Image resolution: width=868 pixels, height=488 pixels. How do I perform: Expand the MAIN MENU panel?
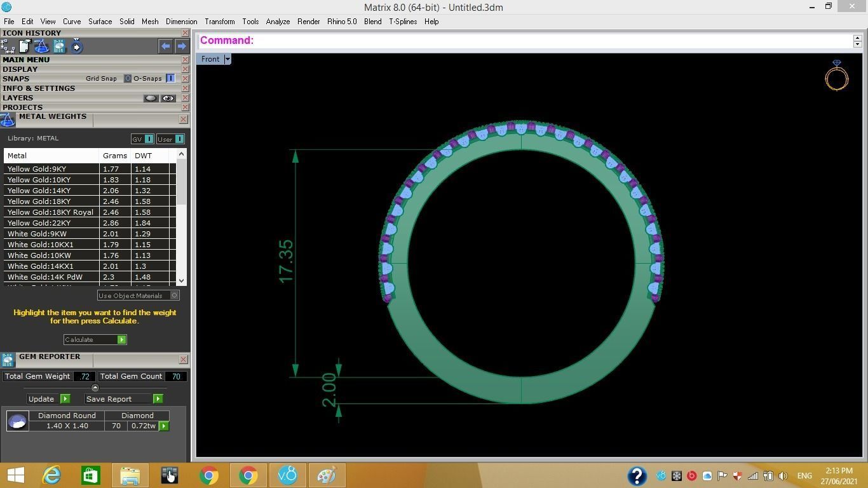click(26, 60)
